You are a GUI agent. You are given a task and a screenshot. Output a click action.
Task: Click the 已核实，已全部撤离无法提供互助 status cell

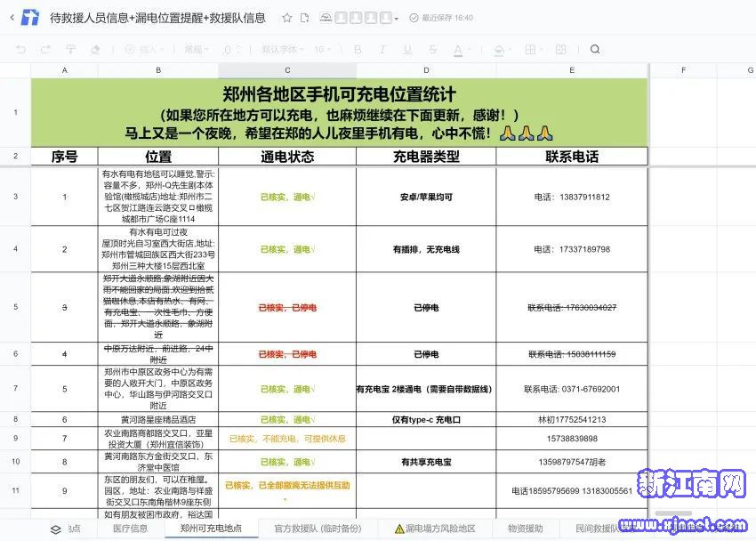tap(287, 490)
